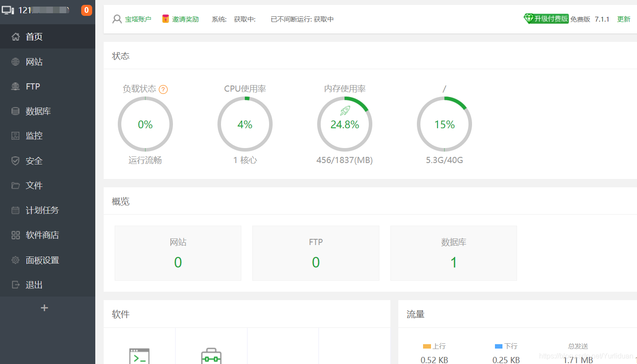Click the rocket memory release icon
This screenshot has width=637, height=364.
pos(345,110)
